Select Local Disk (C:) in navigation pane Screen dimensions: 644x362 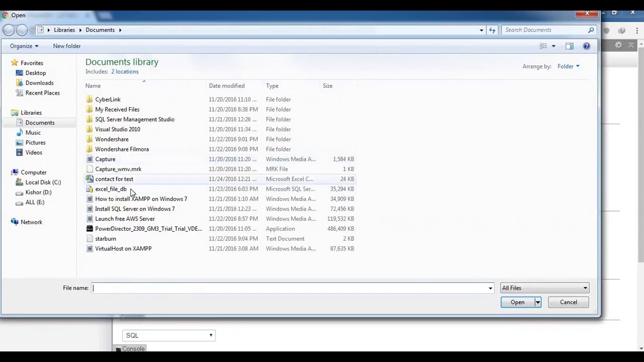pyautogui.click(x=43, y=183)
